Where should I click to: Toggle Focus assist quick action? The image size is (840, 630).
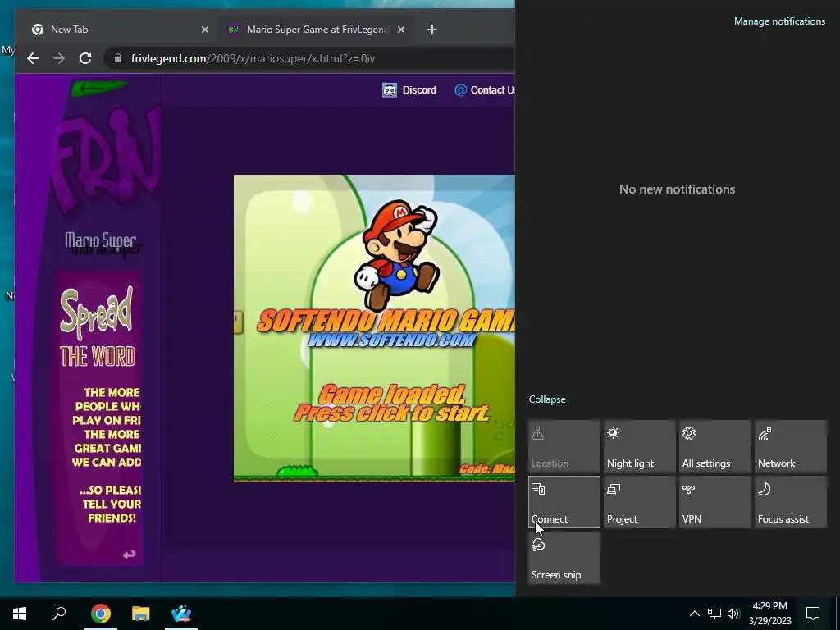pos(791,502)
